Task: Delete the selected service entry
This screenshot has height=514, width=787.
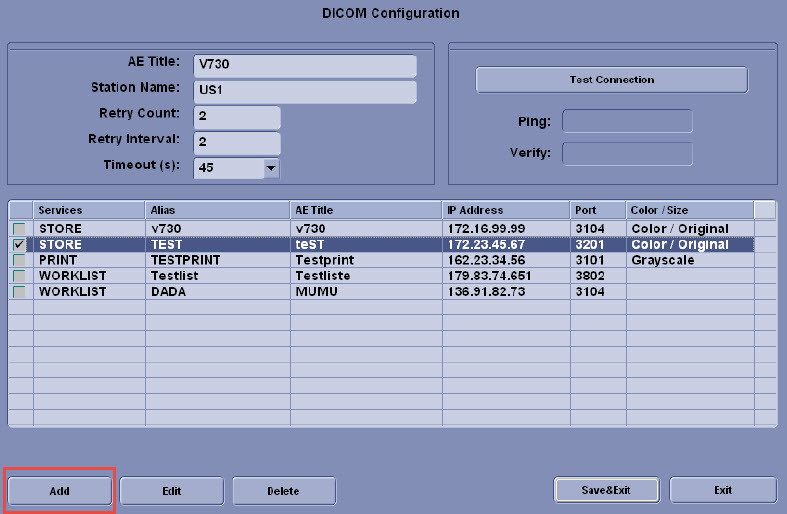Action: [284, 491]
